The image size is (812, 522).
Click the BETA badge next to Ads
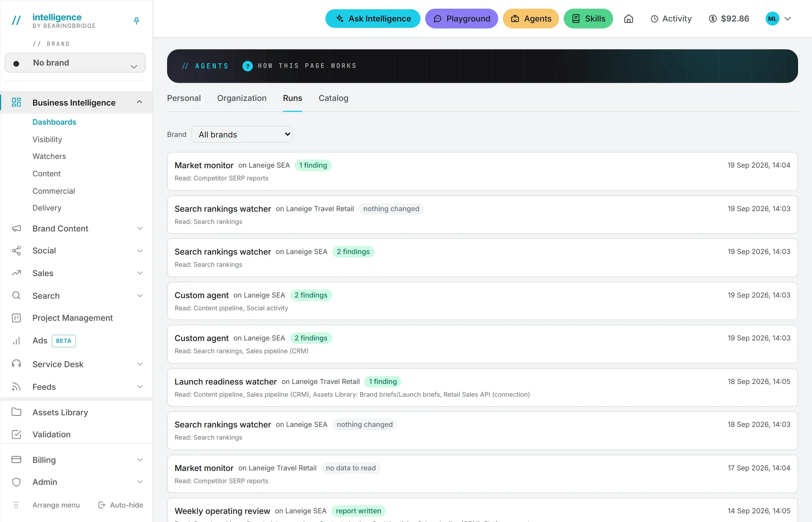pyautogui.click(x=63, y=341)
